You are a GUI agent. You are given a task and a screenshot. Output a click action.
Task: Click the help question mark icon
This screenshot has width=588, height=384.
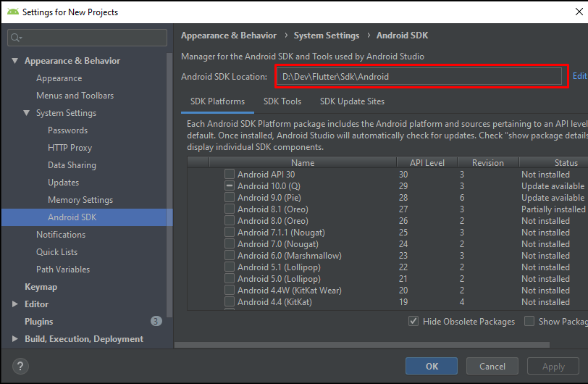(20, 366)
